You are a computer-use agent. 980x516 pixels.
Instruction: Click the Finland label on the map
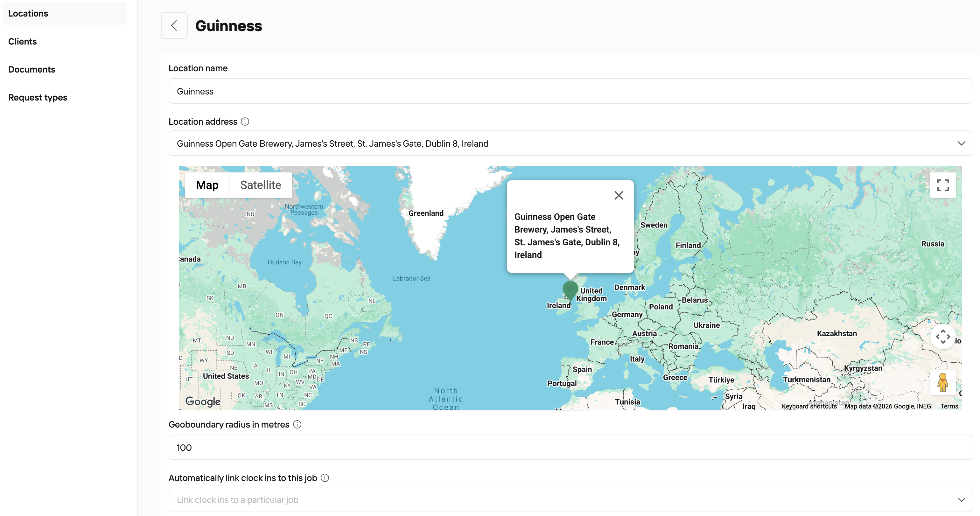[688, 246]
